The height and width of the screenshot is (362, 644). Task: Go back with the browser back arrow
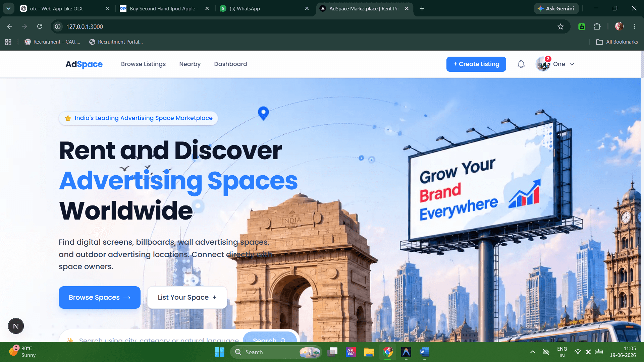point(9,26)
